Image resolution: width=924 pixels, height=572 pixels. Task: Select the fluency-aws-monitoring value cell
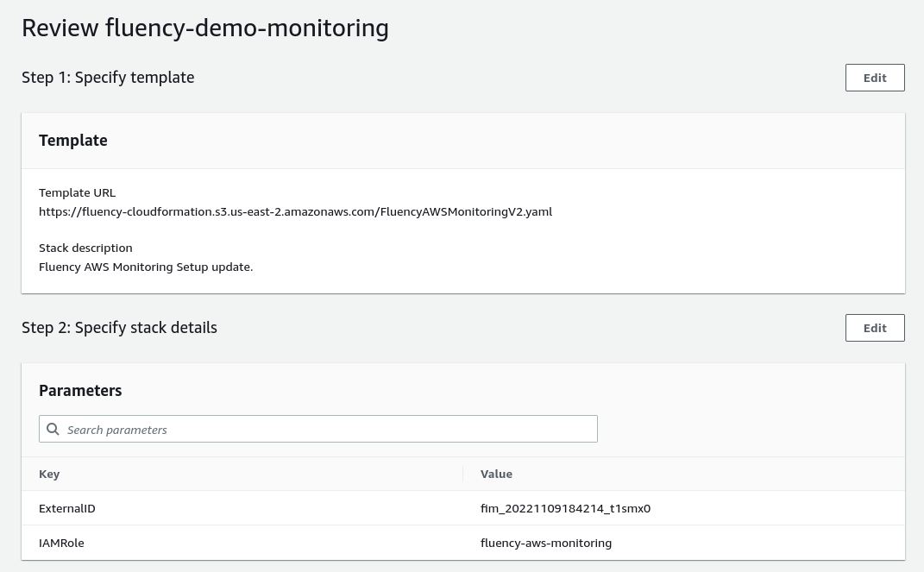coord(545,544)
